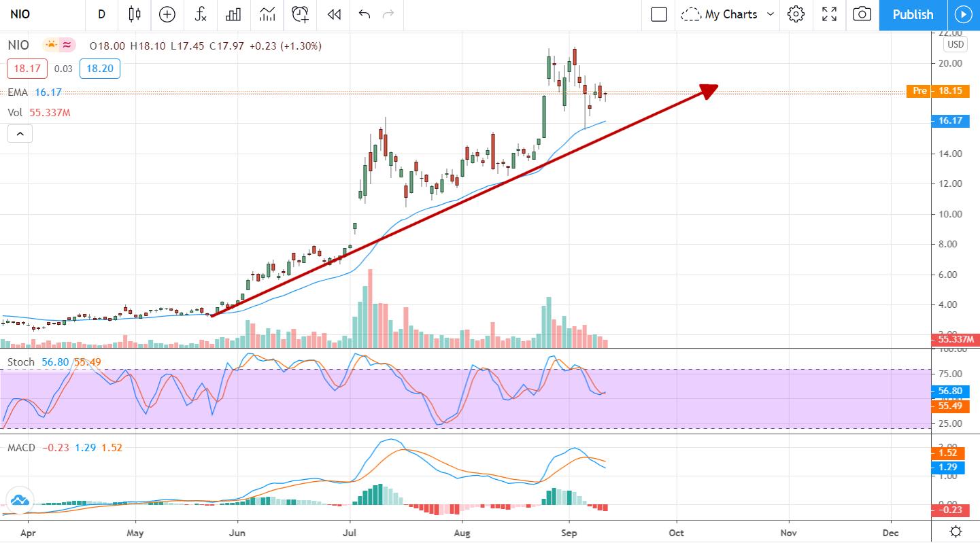Viewport: 980px width, 543px height.
Task: Open the select layout square menu
Action: [658, 14]
